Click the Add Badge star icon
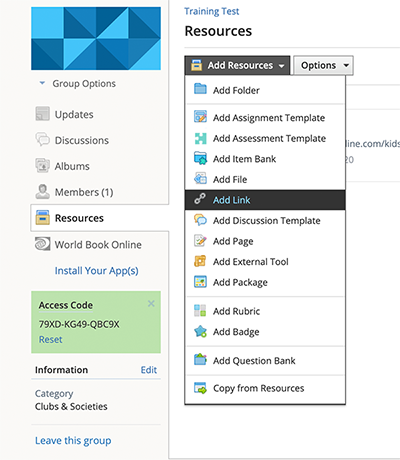 (x=200, y=331)
